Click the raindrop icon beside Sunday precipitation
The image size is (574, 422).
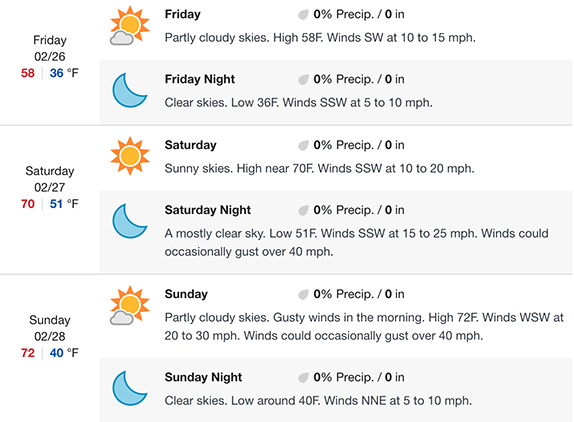pos(303,294)
